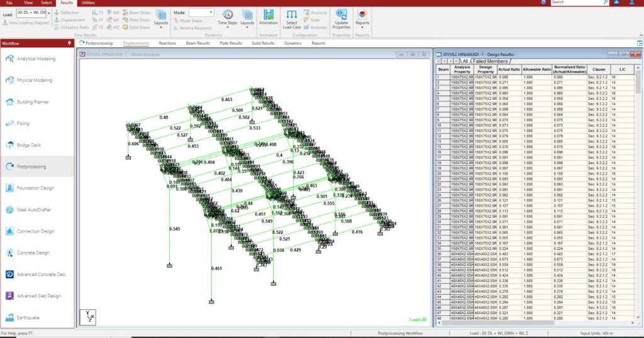Pin the Workflow panel

point(69,43)
